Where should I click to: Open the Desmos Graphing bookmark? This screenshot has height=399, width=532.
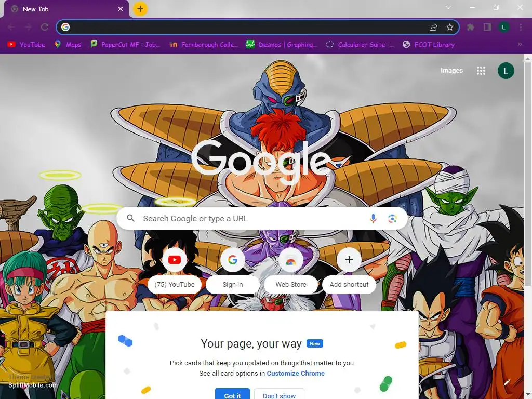click(x=282, y=45)
